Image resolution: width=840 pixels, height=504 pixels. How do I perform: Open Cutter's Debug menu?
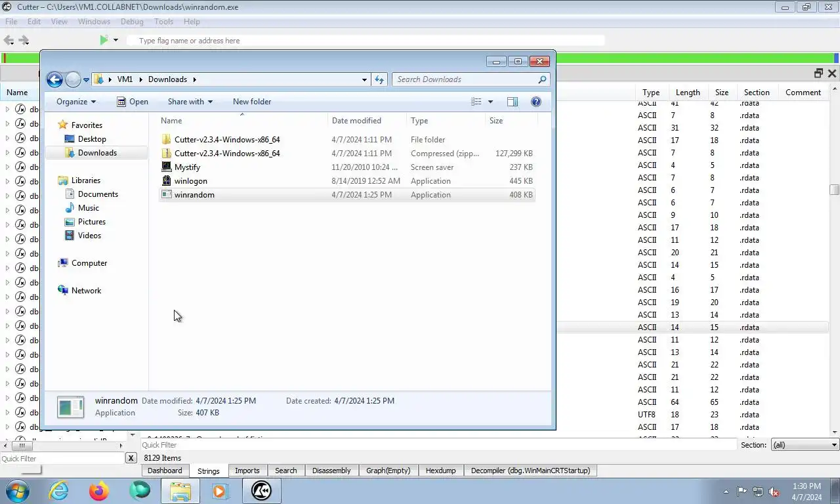132,22
